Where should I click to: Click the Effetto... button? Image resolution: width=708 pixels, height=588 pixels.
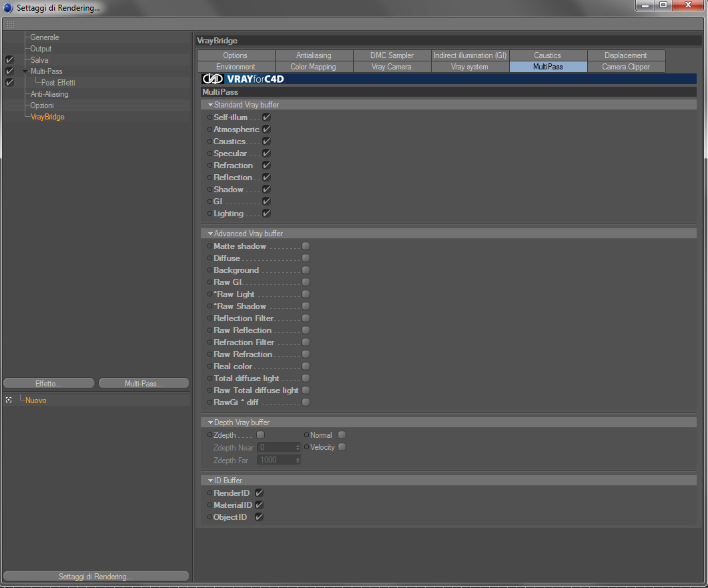(x=49, y=383)
